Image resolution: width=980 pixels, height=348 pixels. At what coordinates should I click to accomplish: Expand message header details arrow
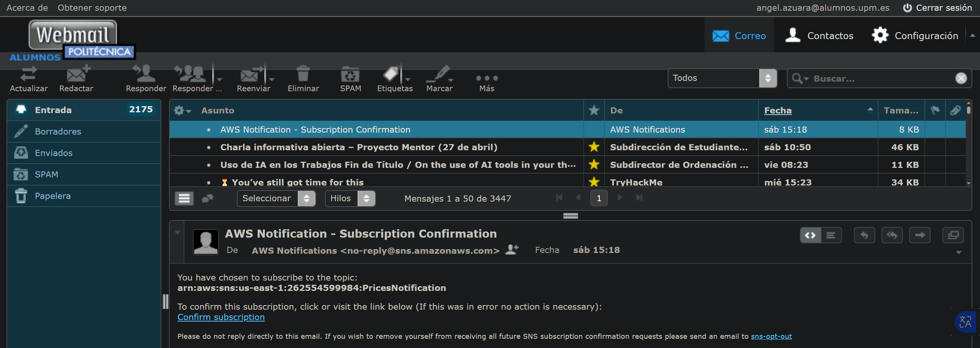177,232
